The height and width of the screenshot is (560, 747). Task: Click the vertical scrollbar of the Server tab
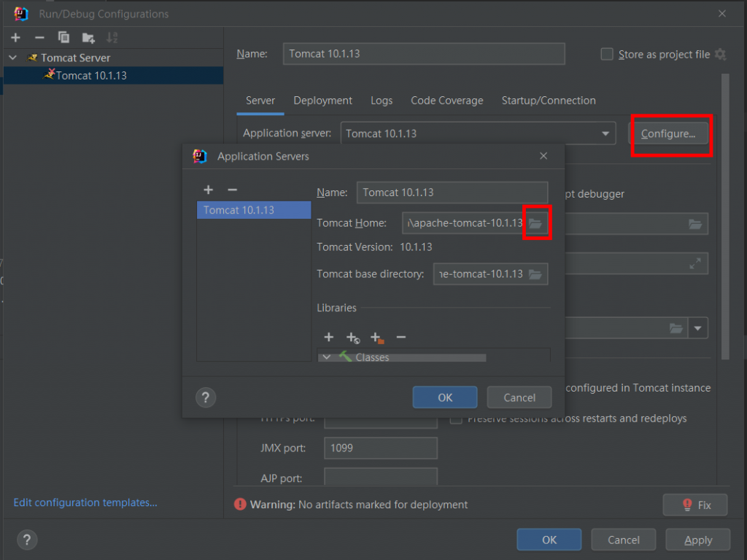tap(725, 217)
